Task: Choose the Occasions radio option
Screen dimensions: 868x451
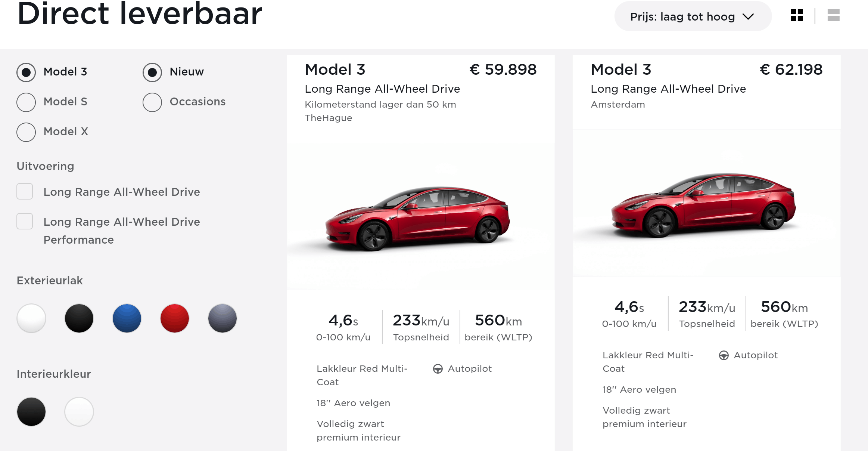Action: pos(152,102)
